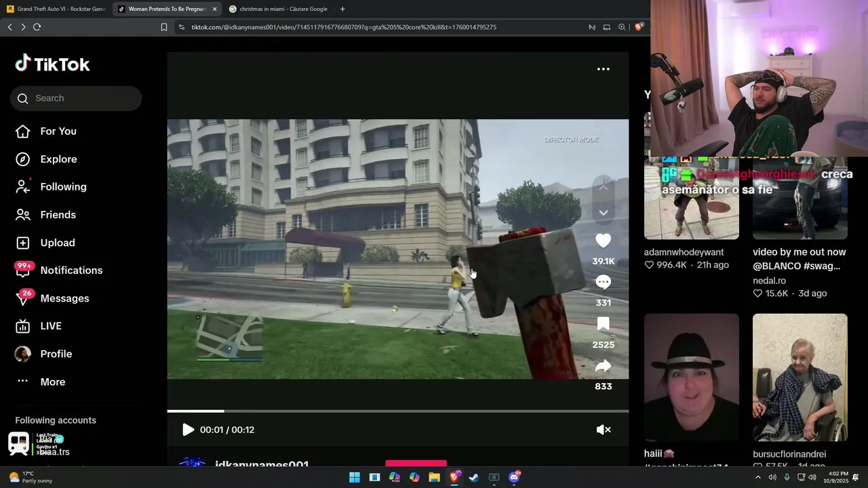
Task: Open the Windows Start menu
Action: tap(355, 477)
